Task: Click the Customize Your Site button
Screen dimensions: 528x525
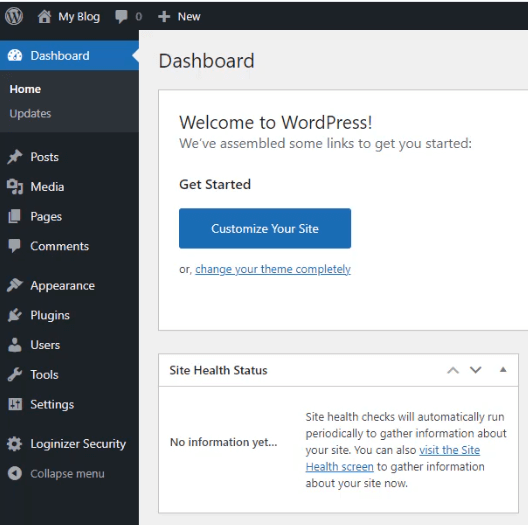Action: (265, 228)
